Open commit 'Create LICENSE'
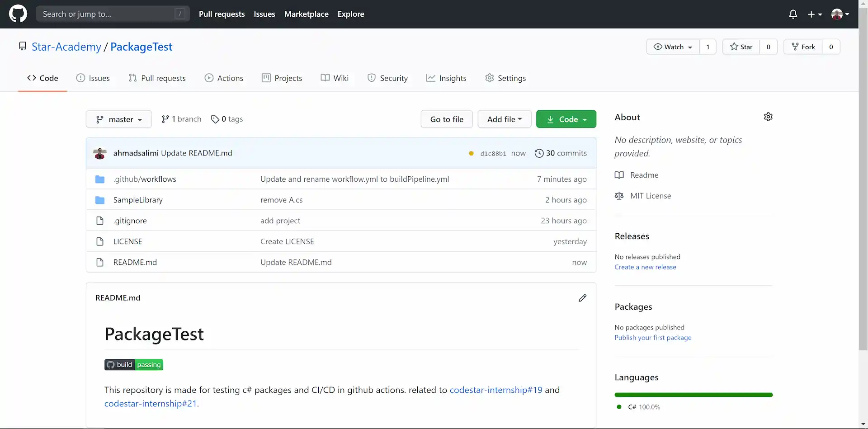868x429 pixels. coord(287,241)
